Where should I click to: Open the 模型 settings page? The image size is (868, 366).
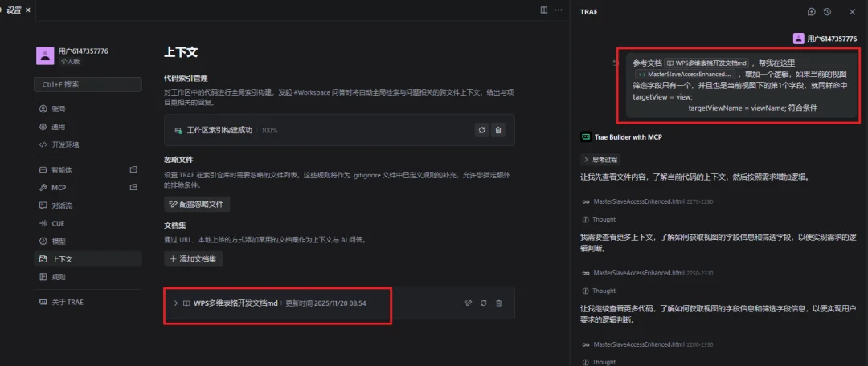point(88,241)
